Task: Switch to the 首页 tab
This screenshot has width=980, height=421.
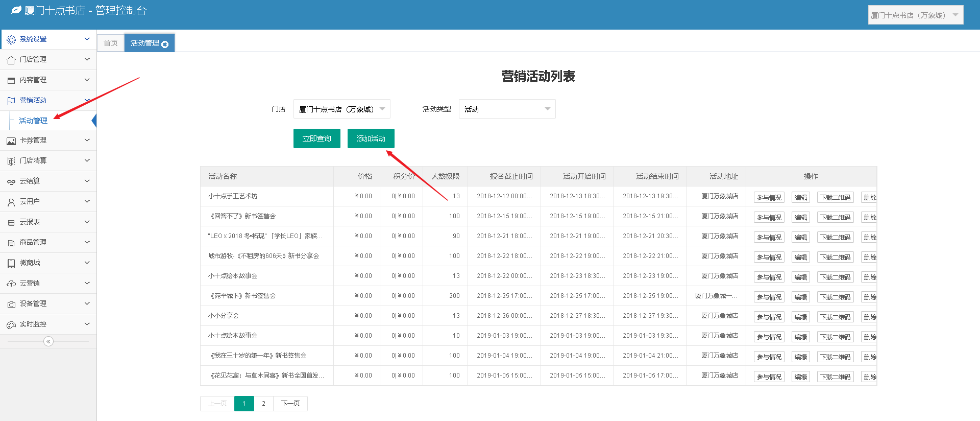Action: pos(111,43)
